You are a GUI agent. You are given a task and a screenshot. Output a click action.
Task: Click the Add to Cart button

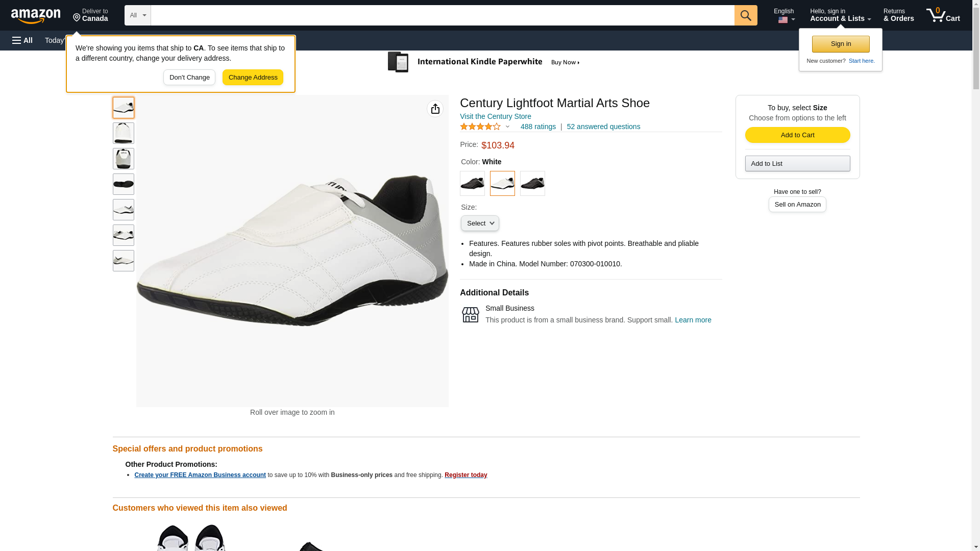797,135
